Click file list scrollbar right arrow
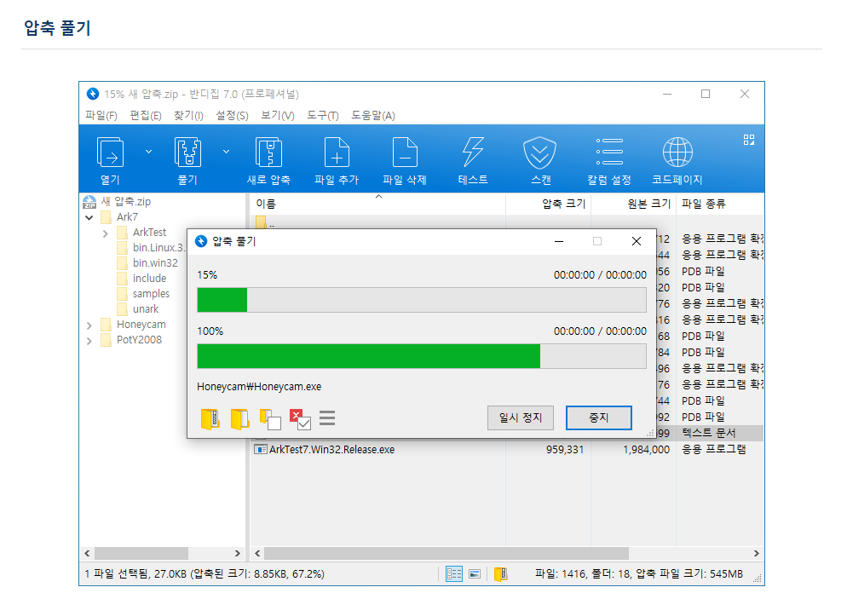Viewport: 847px width, 616px height. click(x=757, y=553)
